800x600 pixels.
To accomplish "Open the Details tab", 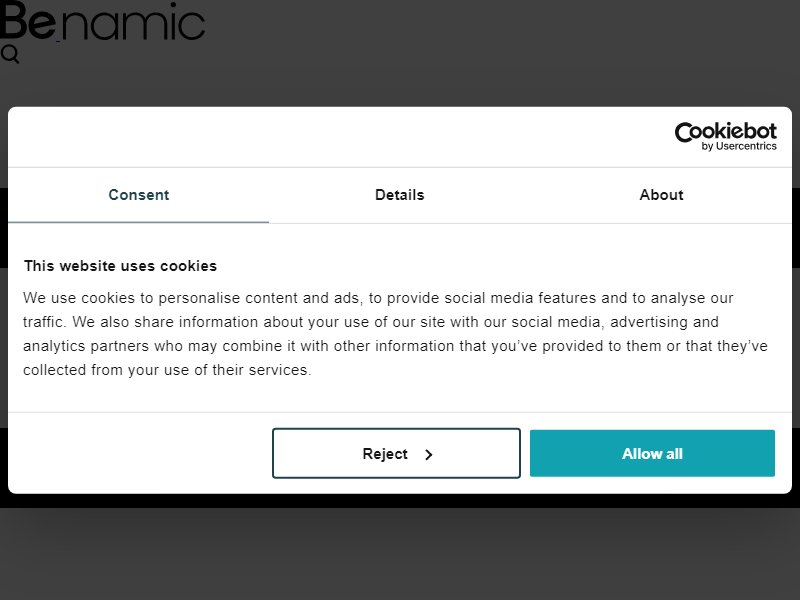I will click(x=399, y=195).
